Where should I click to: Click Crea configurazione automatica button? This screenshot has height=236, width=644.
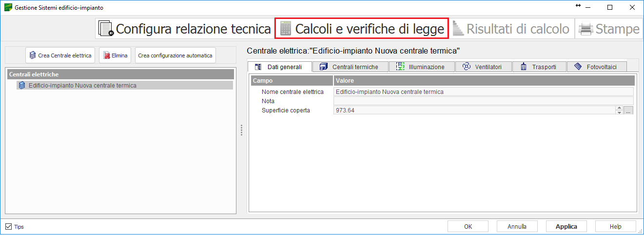click(175, 55)
